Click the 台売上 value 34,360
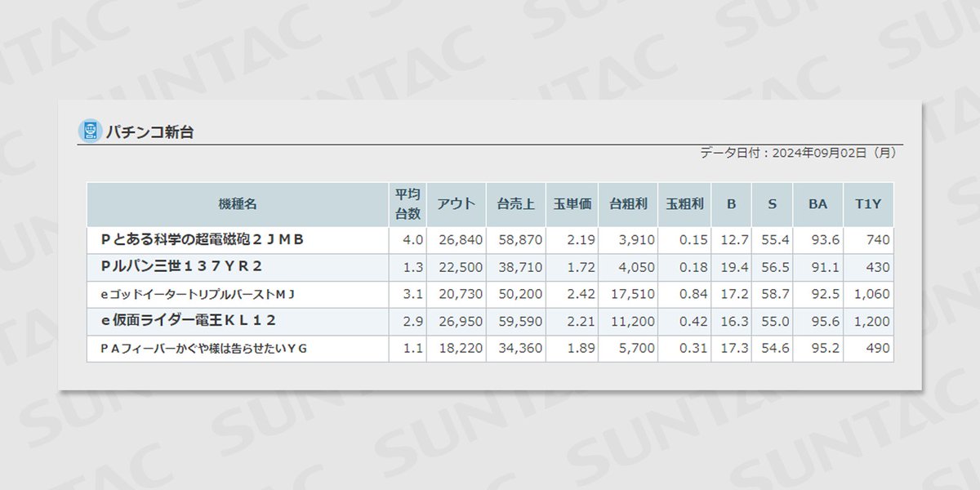This screenshot has width=980, height=490. point(520,349)
